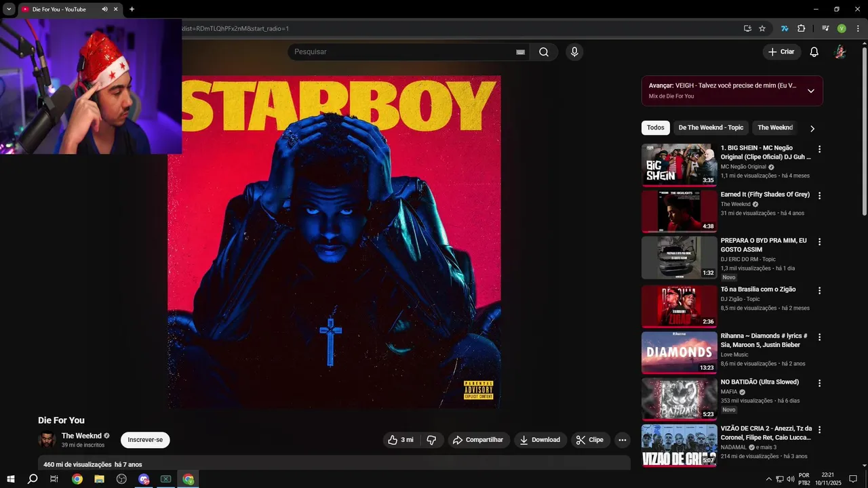Open Rihanna Diamonds lyrics thumbnail
The image size is (868, 488).
pos(679,352)
